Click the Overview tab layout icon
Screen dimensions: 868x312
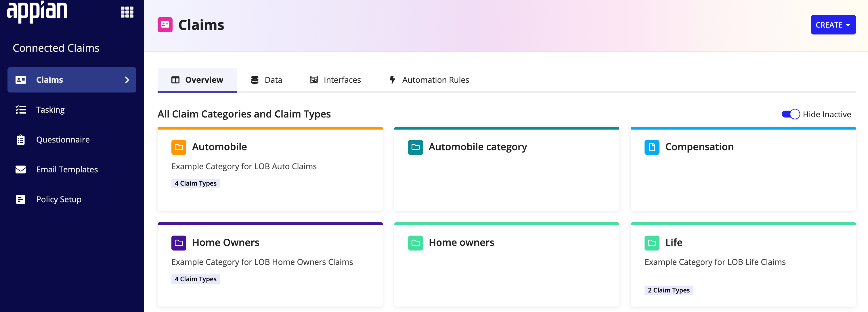175,80
